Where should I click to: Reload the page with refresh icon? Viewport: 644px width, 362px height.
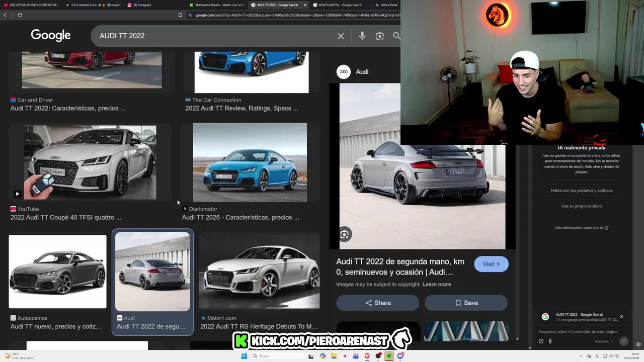coord(20,15)
